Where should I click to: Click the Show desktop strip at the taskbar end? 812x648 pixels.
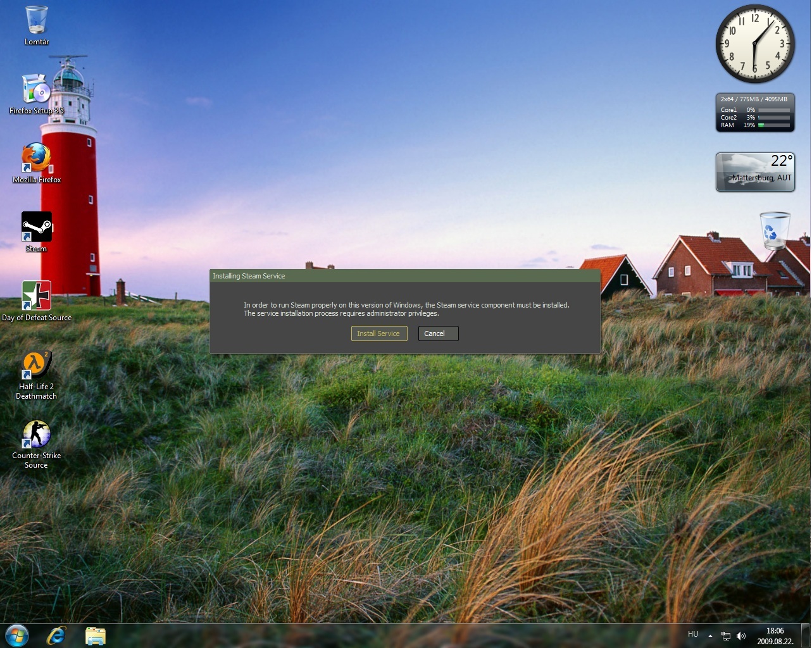point(806,636)
